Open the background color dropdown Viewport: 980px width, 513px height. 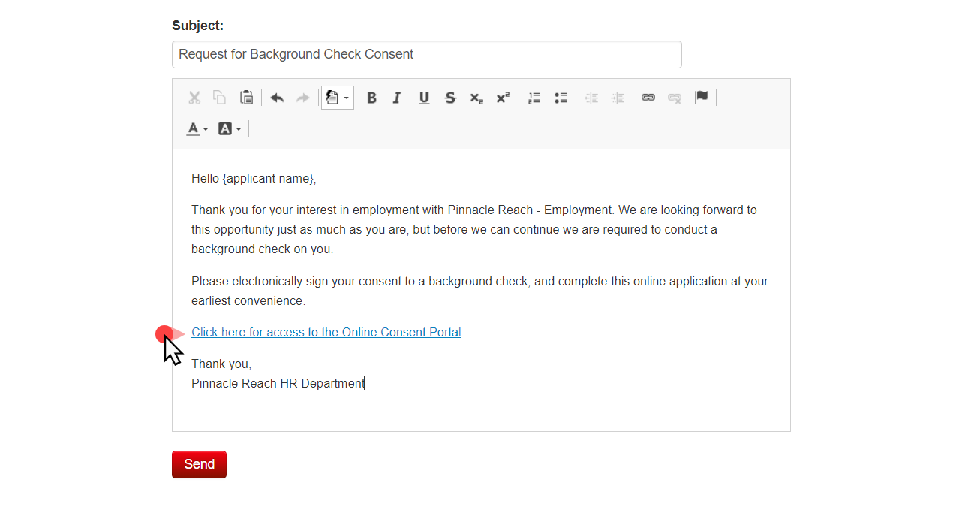tap(229, 128)
